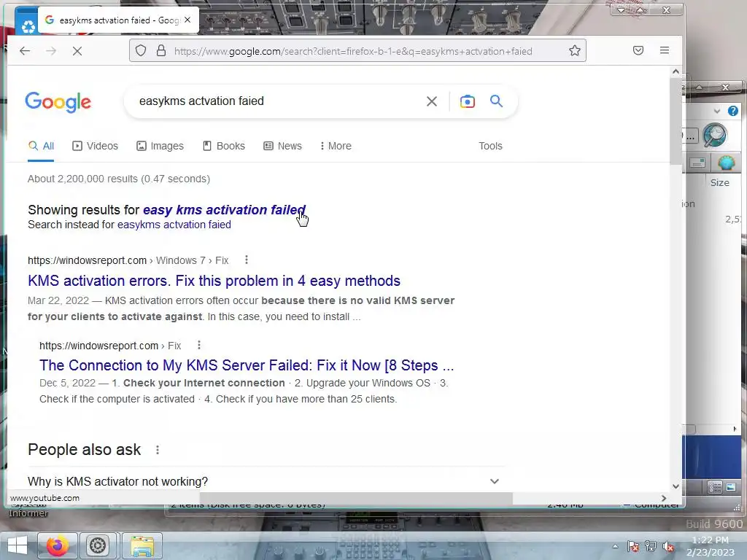Open Action Center flag tray icon
747x560 pixels.
coord(633,546)
